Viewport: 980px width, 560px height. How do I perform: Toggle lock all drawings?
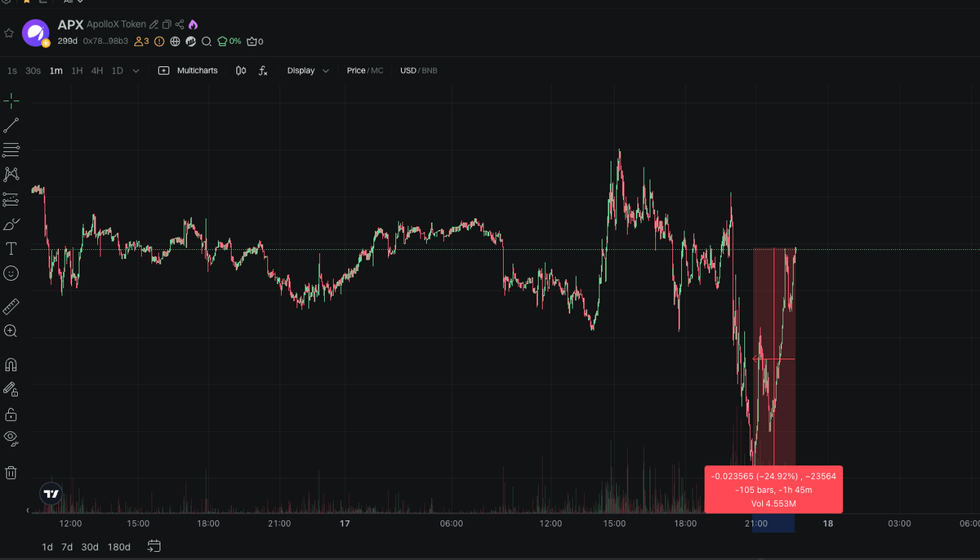click(11, 414)
